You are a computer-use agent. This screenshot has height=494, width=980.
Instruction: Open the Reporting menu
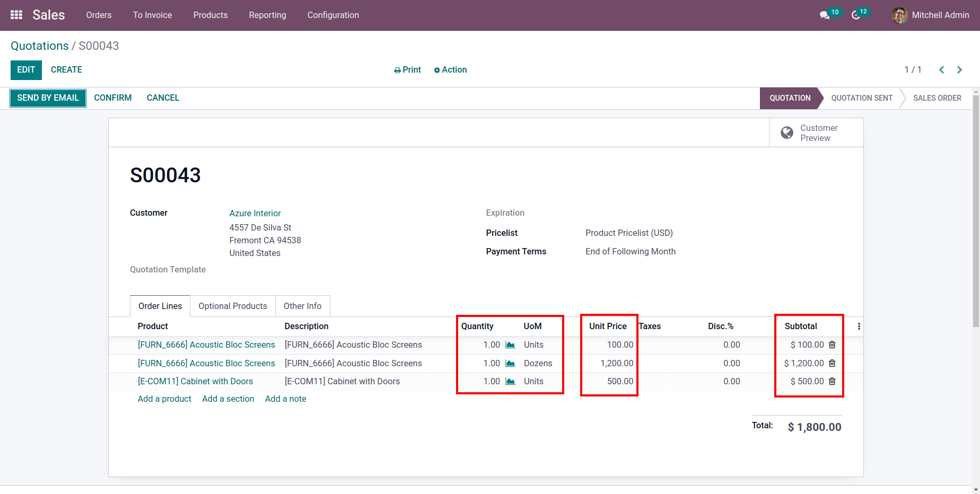(x=267, y=15)
